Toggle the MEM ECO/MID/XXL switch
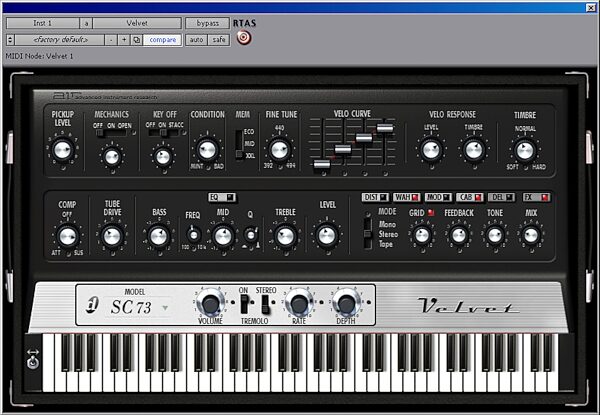 point(239,144)
